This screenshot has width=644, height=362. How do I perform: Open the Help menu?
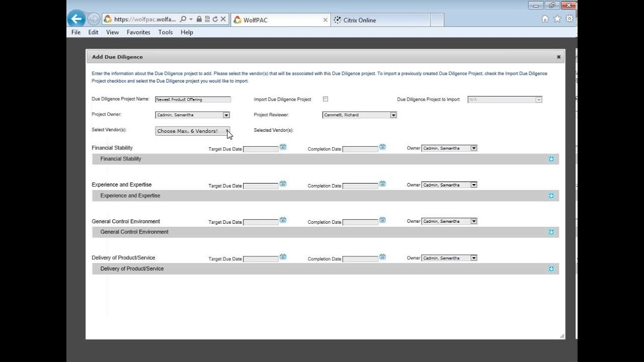pyautogui.click(x=187, y=32)
